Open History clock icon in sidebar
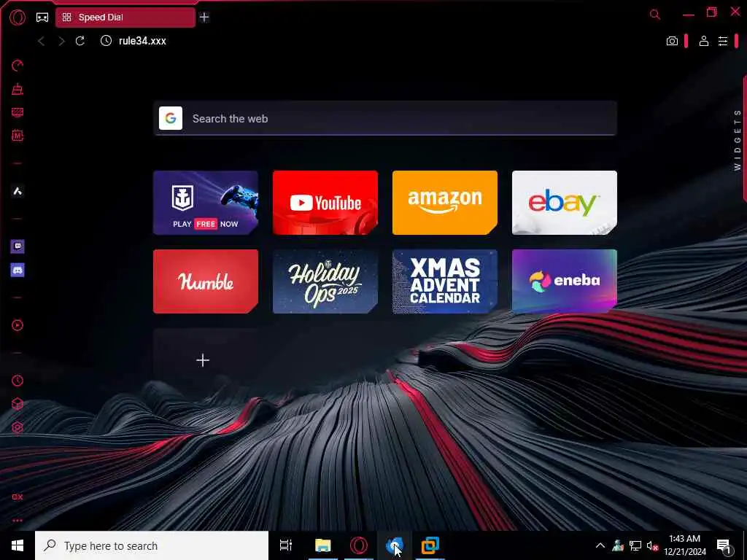747x560 pixels. click(x=18, y=381)
